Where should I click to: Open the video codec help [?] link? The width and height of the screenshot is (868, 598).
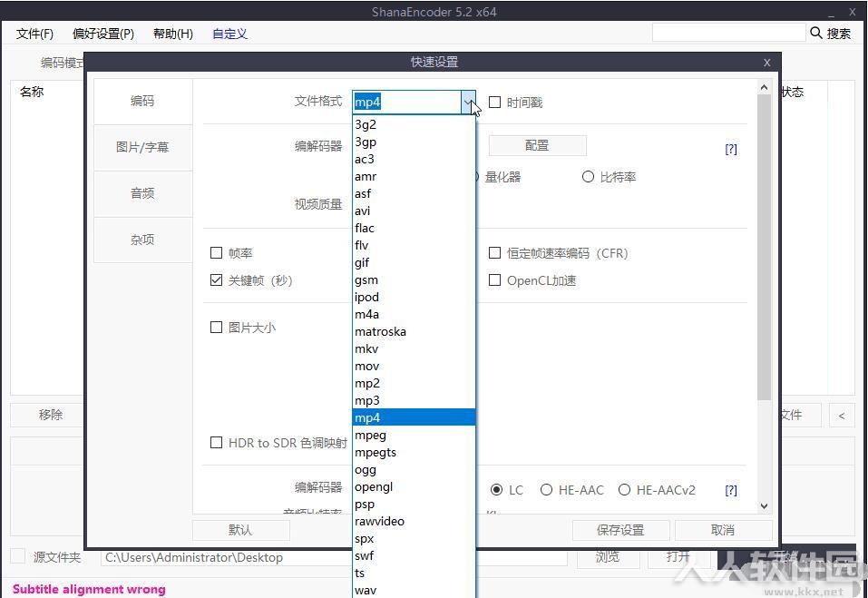(x=731, y=149)
